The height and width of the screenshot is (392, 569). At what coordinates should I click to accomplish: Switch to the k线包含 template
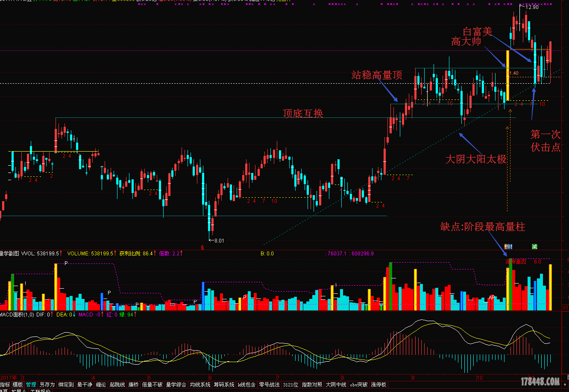(x=246, y=384)
